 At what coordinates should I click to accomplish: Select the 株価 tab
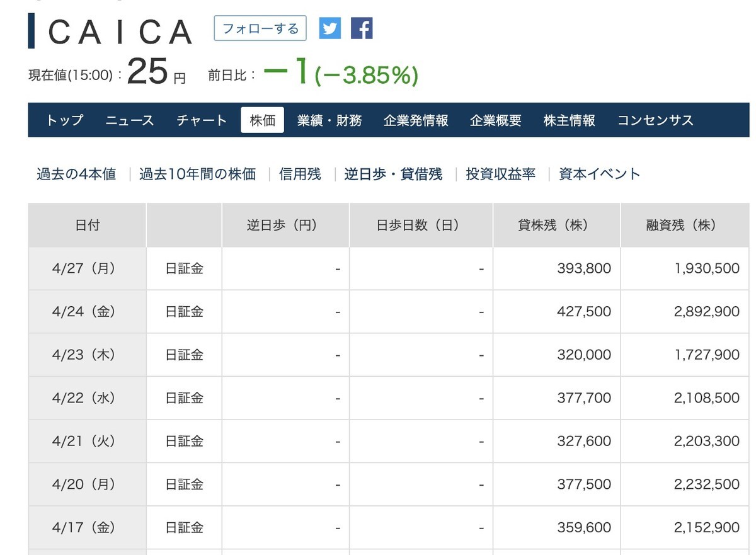pos(263,120)
